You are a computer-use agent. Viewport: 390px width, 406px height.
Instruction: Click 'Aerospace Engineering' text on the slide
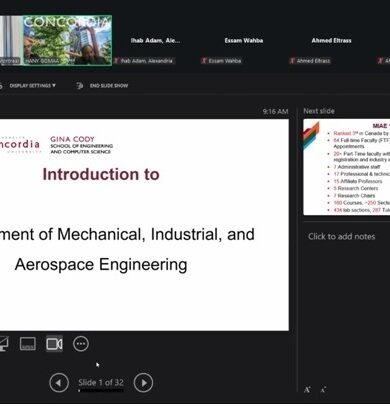click(x=101, y=265)
